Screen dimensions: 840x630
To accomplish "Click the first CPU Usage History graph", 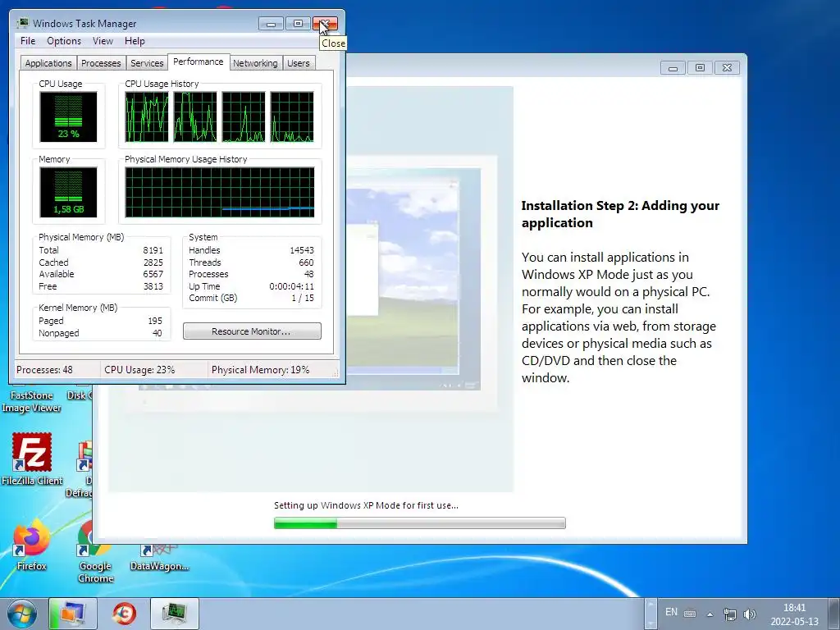I will point(147,116).
